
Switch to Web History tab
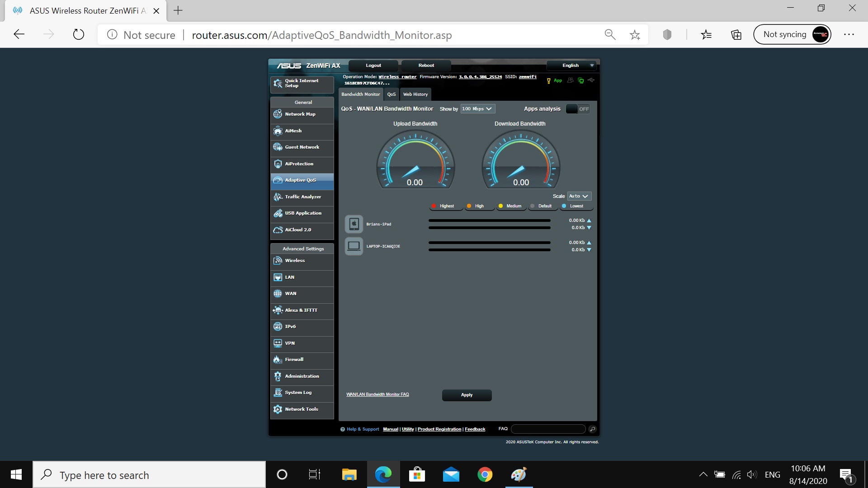click(x=415, y=94)
